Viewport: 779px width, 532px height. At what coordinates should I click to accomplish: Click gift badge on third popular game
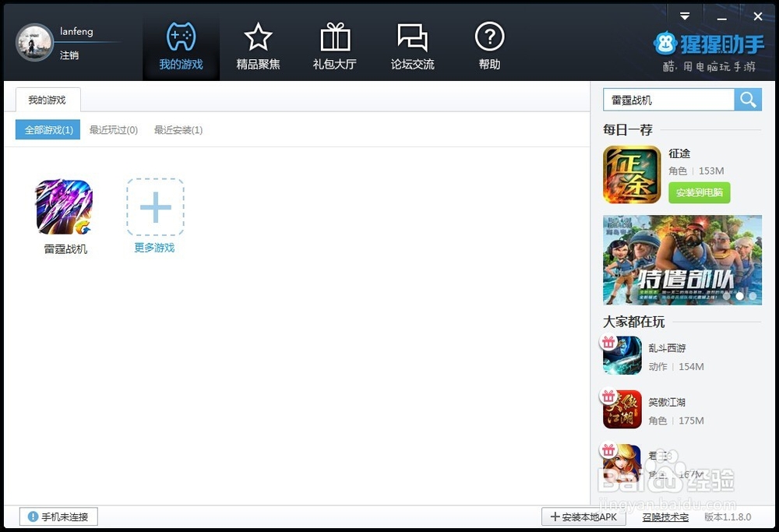pyautogui.click(x=608, y=450)
